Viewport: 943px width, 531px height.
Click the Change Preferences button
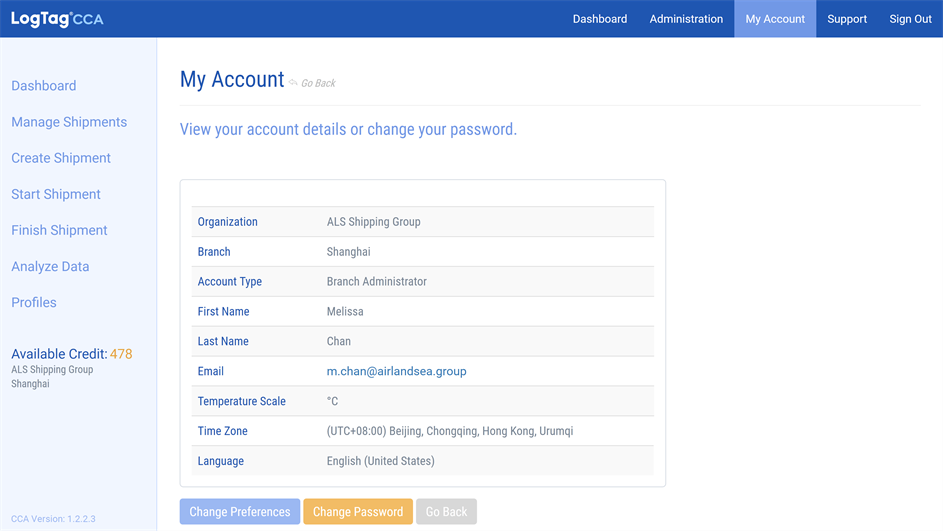pyautogui.click(x=240, y=512)
